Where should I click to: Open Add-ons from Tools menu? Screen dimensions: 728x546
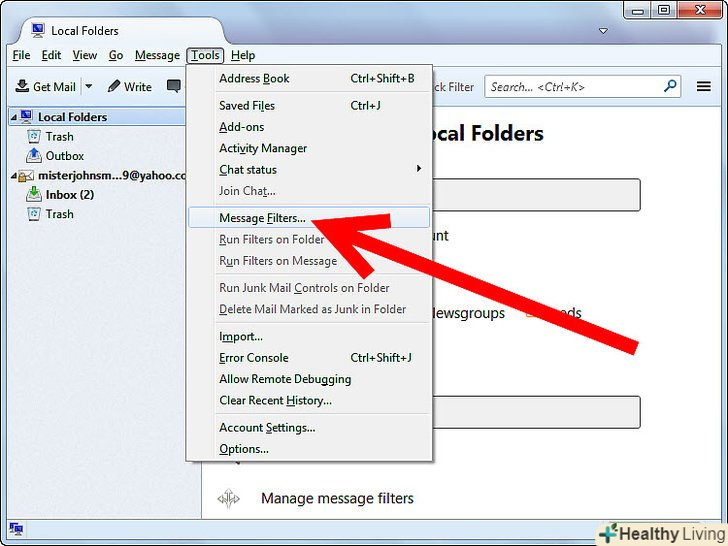(x=309, y=127)
